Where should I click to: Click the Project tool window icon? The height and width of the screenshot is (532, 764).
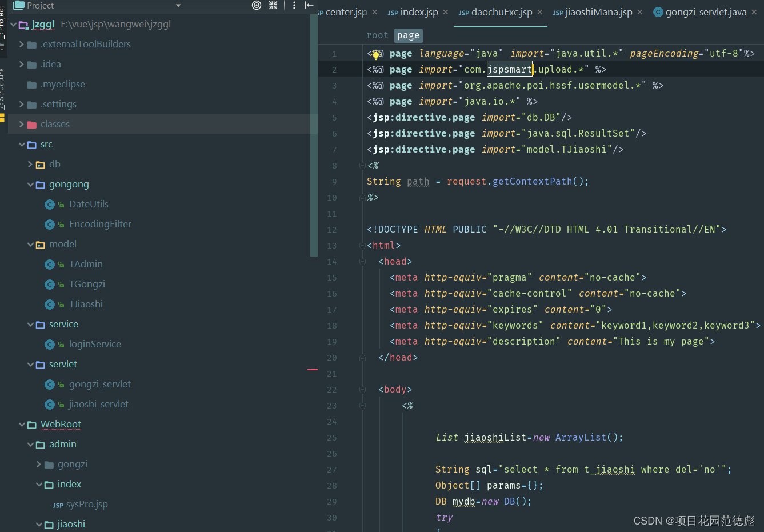[19, 5]
